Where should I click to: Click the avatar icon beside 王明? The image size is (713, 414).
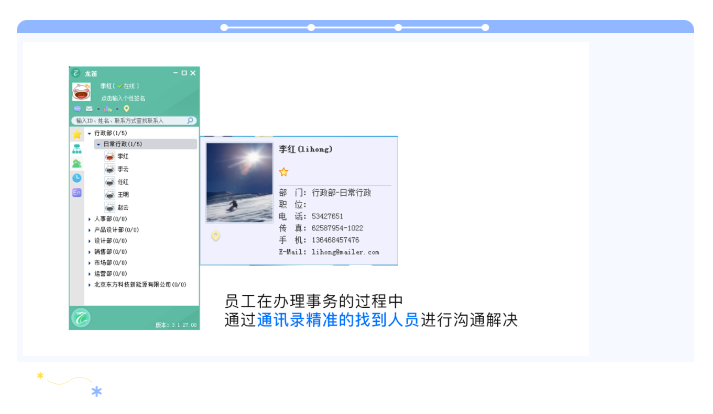(x=110, y=195)
